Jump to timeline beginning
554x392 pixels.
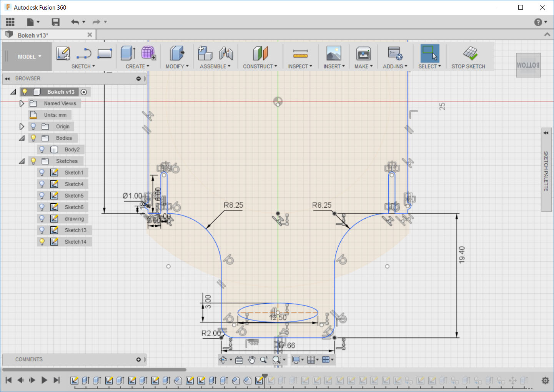coord(8,380)
